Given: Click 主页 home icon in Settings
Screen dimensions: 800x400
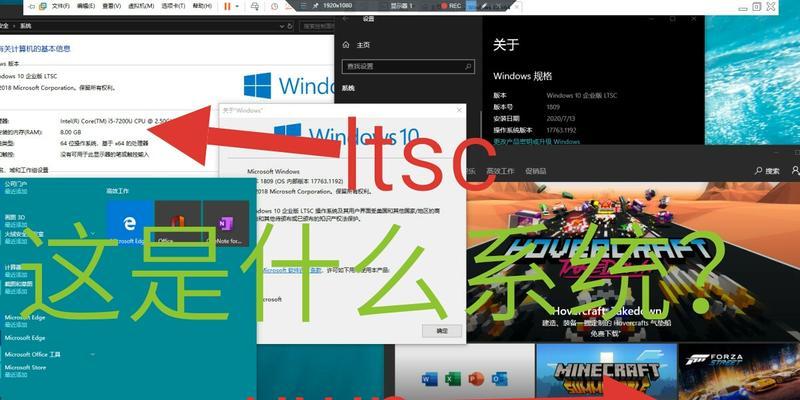Looking at the screenshot, I should coord(346,45).
